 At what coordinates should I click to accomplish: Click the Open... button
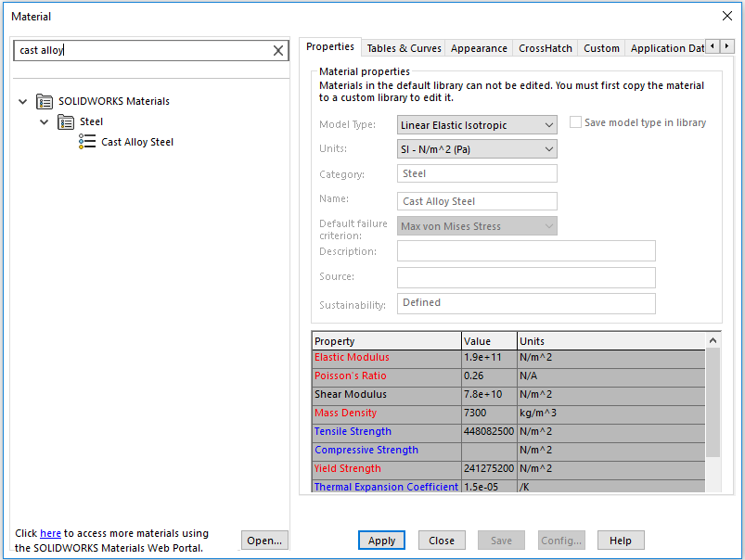[x=264, y=541]
